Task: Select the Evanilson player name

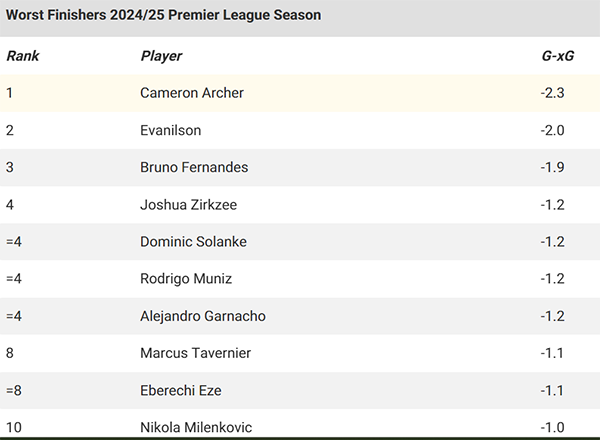Action: (171, 130)
